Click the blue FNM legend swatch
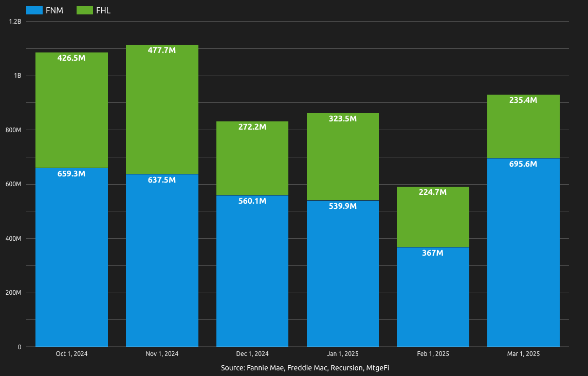The image size is (588, 376). coord(34,10)
